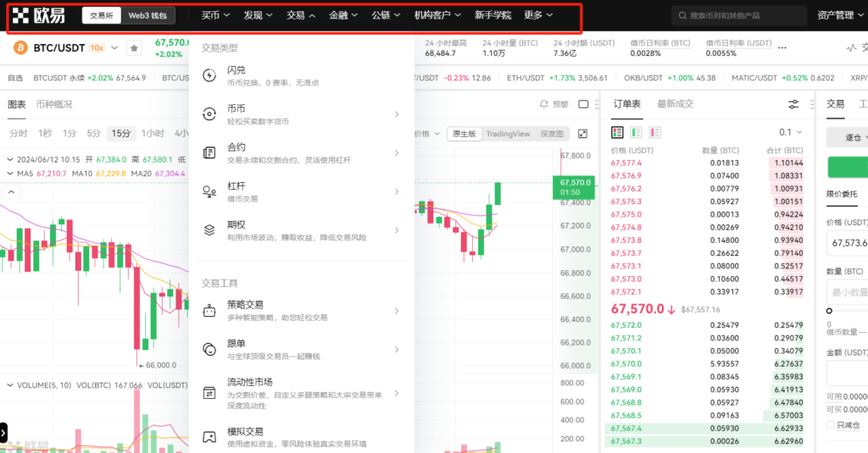Show sell orders only view
This screenshot has width=868, height=453.
pyautogui.click(x=655, y=132)
